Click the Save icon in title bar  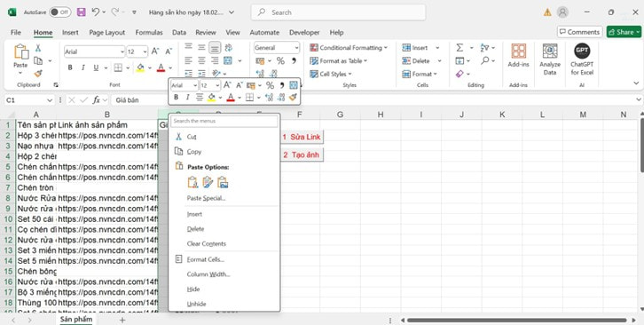click(x=82, y=12)
